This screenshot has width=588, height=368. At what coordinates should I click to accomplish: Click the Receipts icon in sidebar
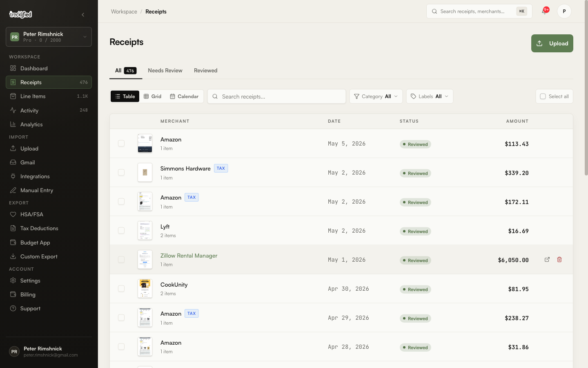(13, 82)
